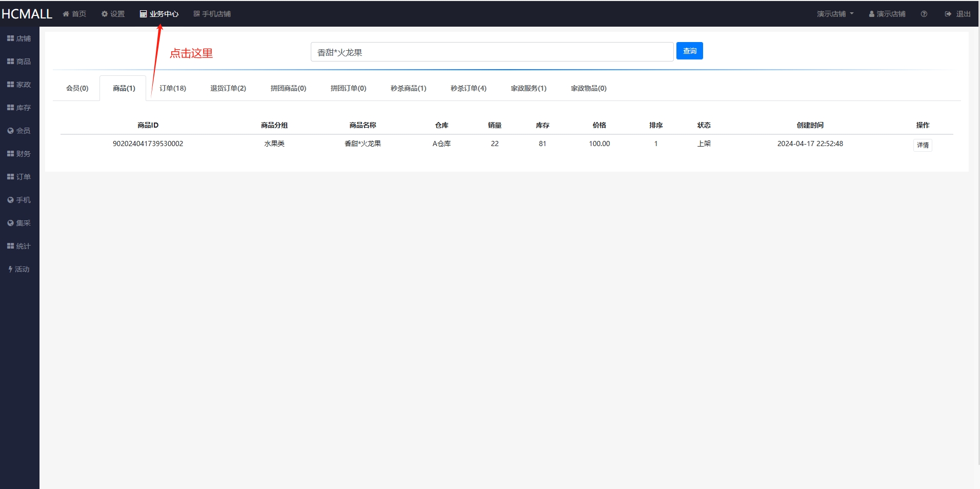Screen dimensions: 980x489
Task: Click the HCMALL logo
Action: coord(27,14)
